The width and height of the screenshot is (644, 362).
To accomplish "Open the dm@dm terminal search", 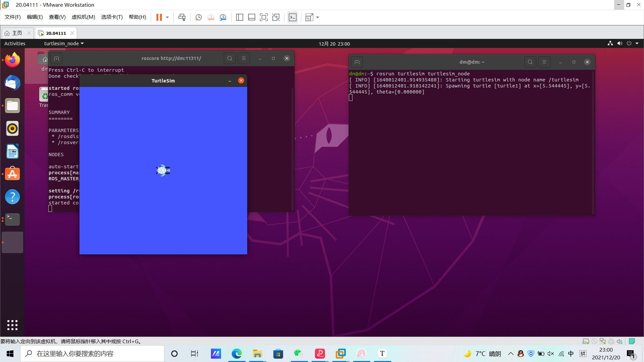I will click(x=530, y=62).
